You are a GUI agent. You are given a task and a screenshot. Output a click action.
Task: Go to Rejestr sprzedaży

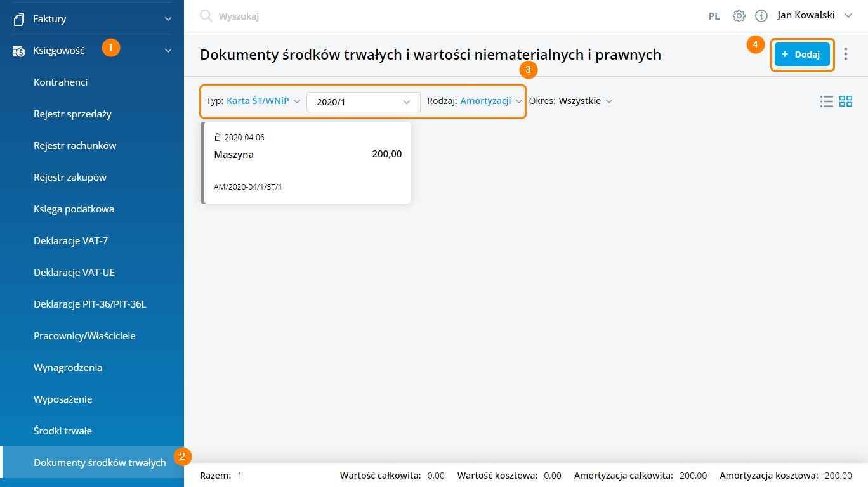72,114
